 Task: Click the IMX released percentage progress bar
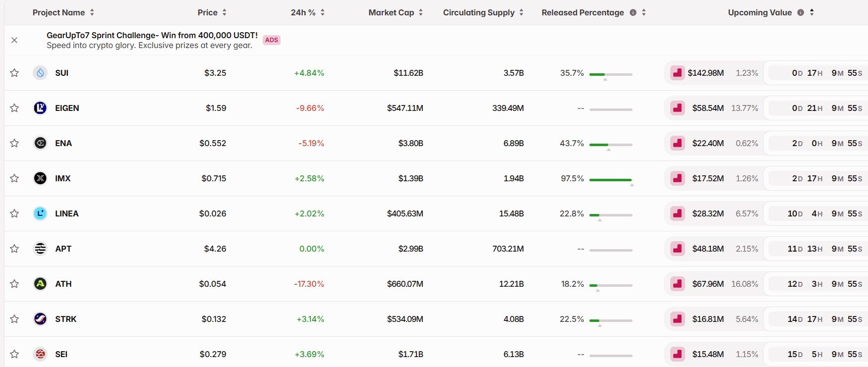pos(611,180)
